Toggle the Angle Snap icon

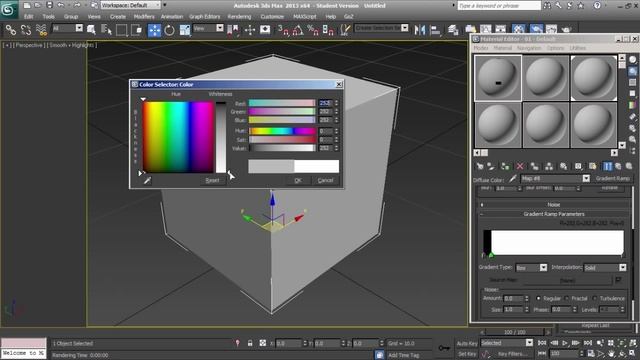[298, 30]
